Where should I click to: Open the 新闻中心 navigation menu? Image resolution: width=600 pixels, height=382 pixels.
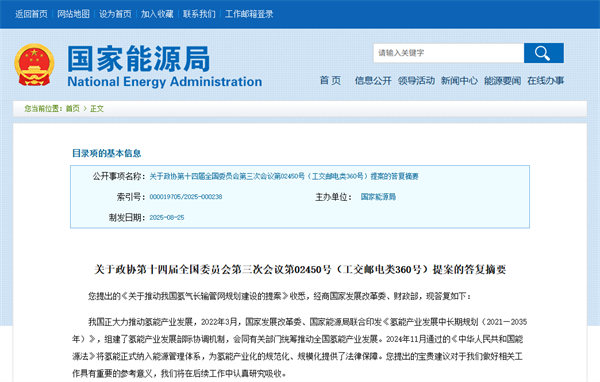click(459, 80)
